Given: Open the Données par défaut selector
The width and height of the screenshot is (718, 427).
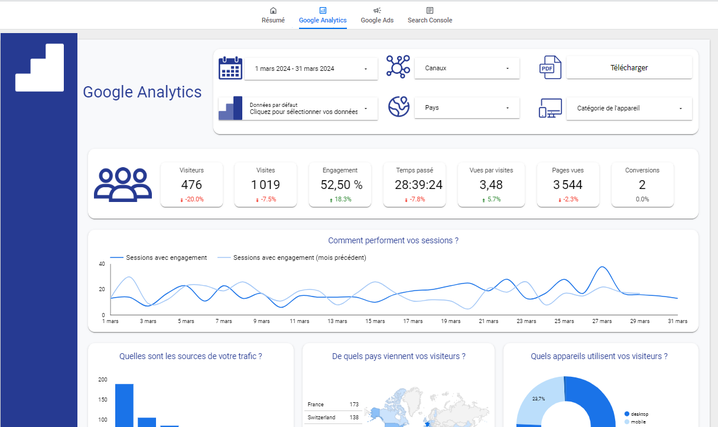Looking at the screenshot, I should click(x=311, y=108).
